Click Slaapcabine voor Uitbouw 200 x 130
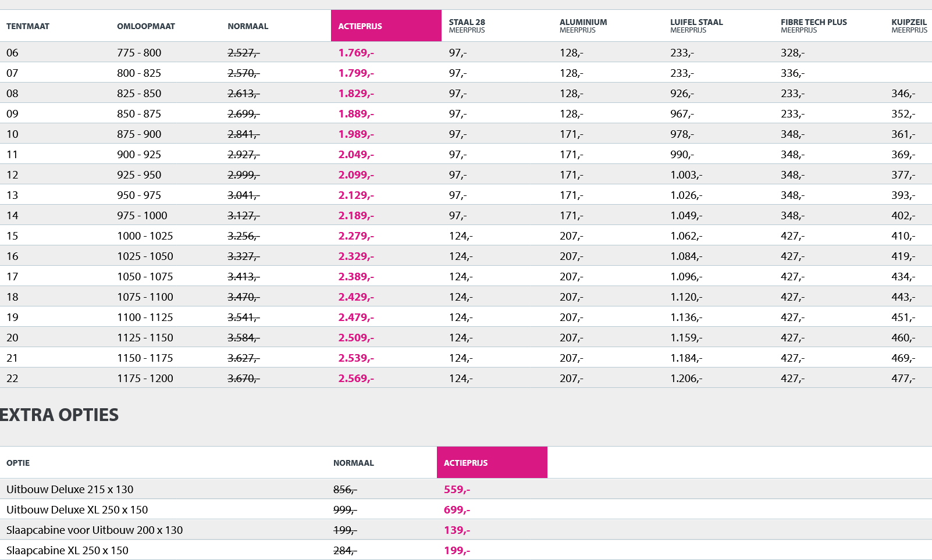The image size is (932, 560). [94, 530]
